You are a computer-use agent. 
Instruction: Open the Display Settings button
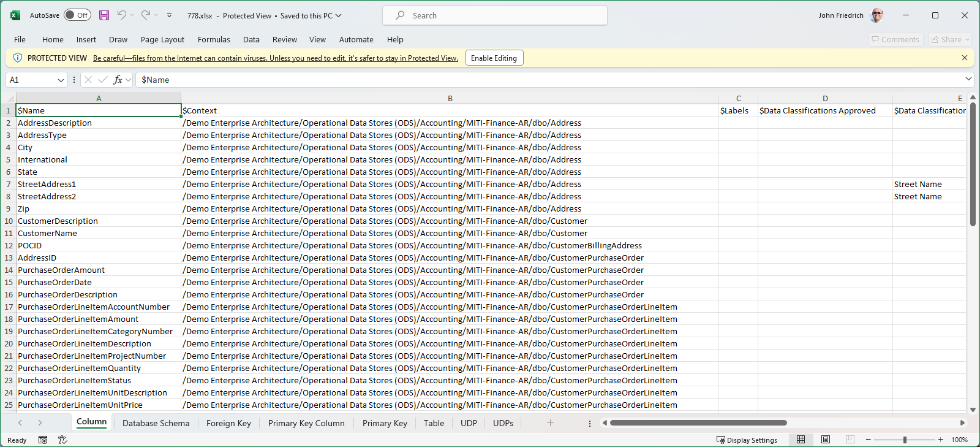tap(747, 440)
